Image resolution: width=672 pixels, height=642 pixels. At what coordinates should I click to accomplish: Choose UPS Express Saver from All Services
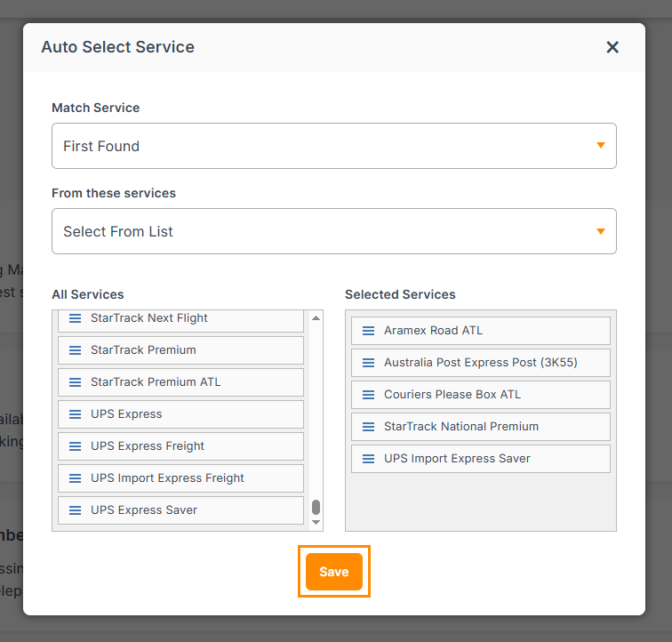click(x=144, y=510)
